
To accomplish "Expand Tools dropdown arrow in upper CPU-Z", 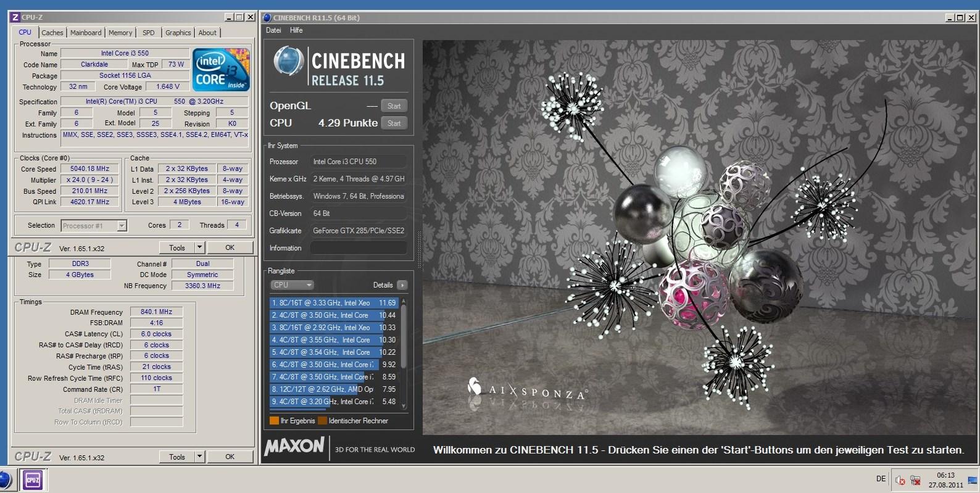I will coord(199,247).
